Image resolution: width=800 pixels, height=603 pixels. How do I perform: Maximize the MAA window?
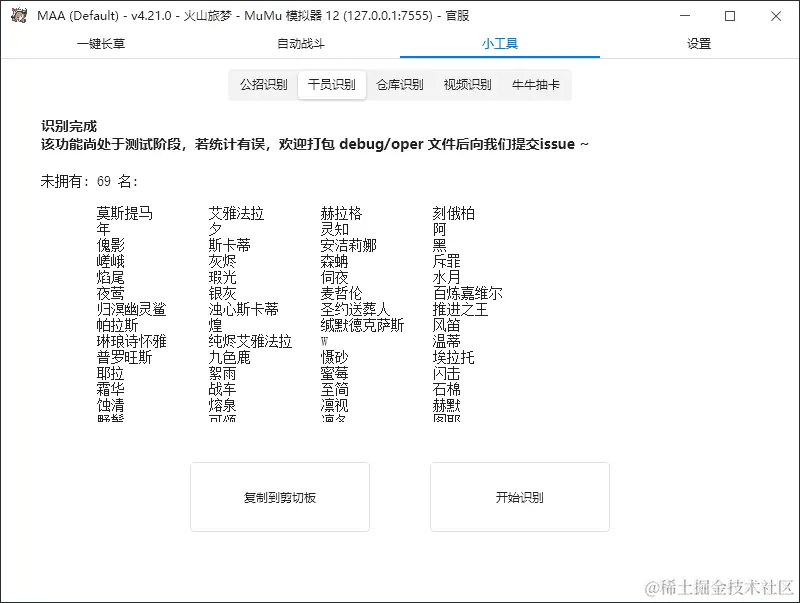(x=730, y=16)
